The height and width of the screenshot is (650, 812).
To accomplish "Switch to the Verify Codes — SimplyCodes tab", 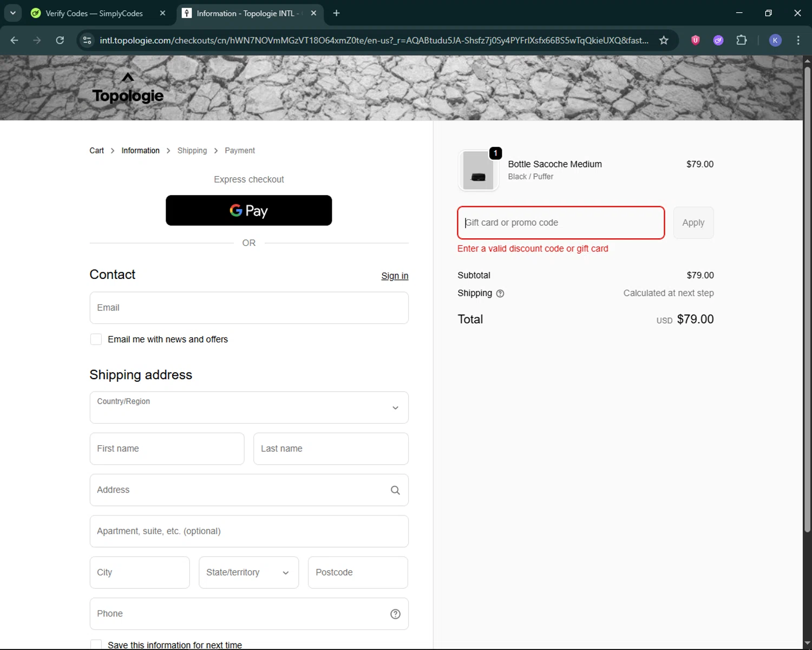I will click(x=94, y=13).
